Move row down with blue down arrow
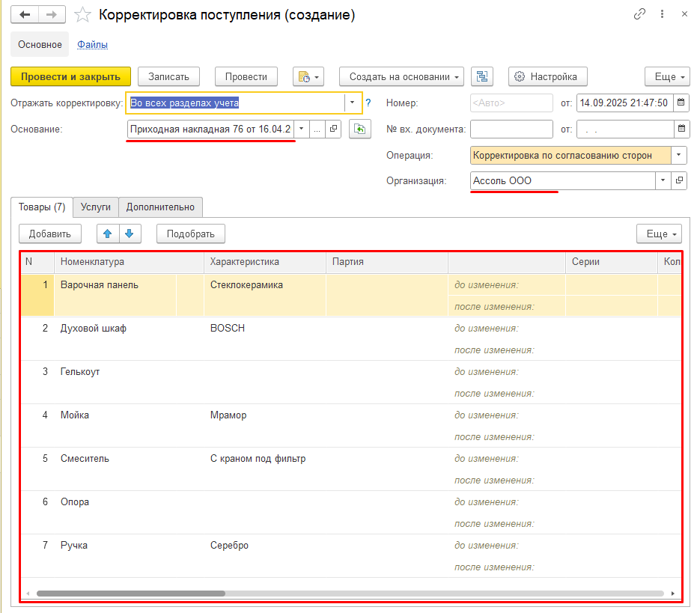700x613 pixels. pos(130,234)
